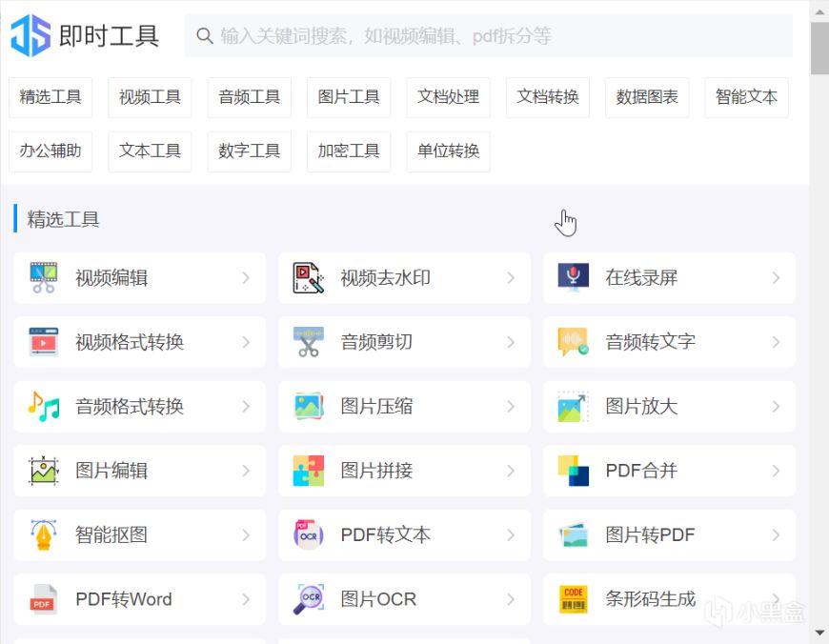Open the PDF转文本 OCR icon
This screenshot has height=644, width=829.
[308, 535]
